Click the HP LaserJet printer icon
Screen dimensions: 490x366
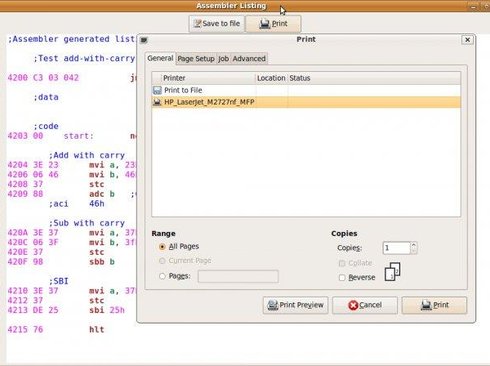[157, 102]
